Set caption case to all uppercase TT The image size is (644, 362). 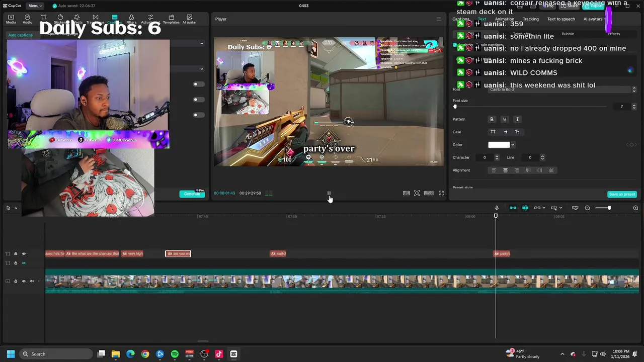pyautogui.click(x=493, y=132)
